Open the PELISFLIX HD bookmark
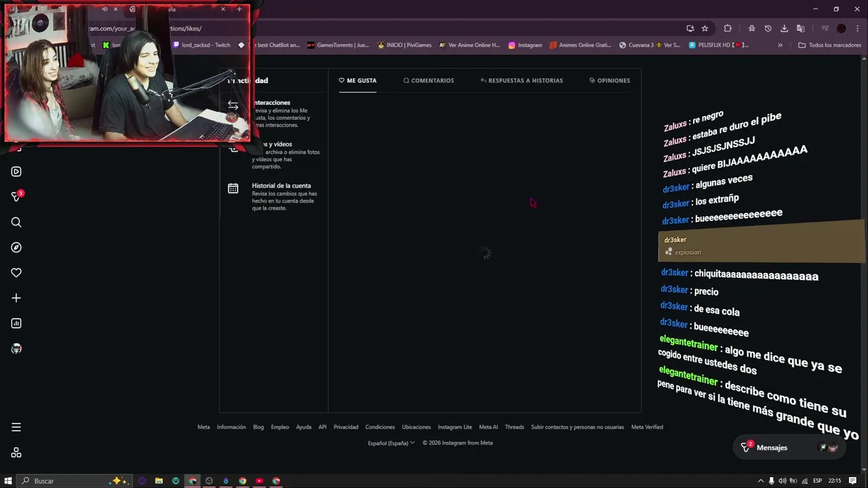 tap(718, 45)
